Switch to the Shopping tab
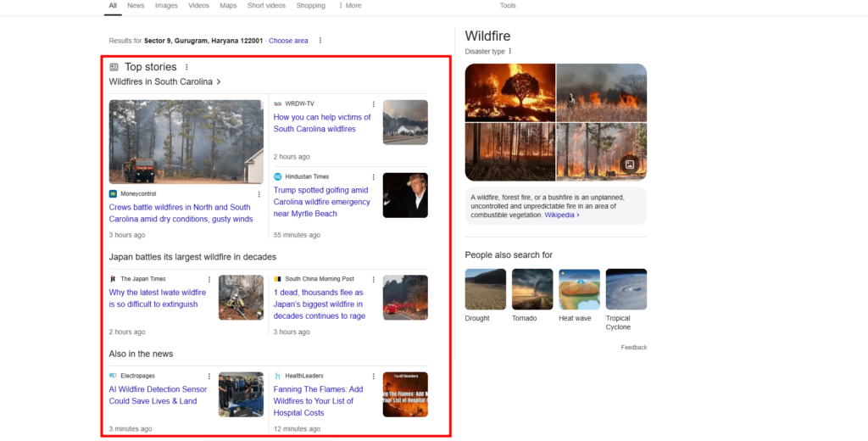This screenshot has height=441, width=868. click(310, 6)
